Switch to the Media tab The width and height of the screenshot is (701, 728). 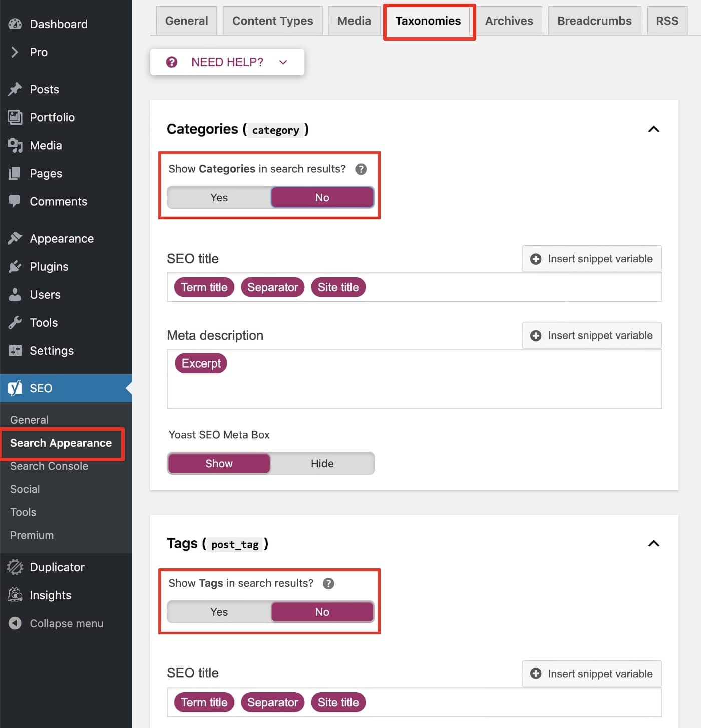click(354, 21)
